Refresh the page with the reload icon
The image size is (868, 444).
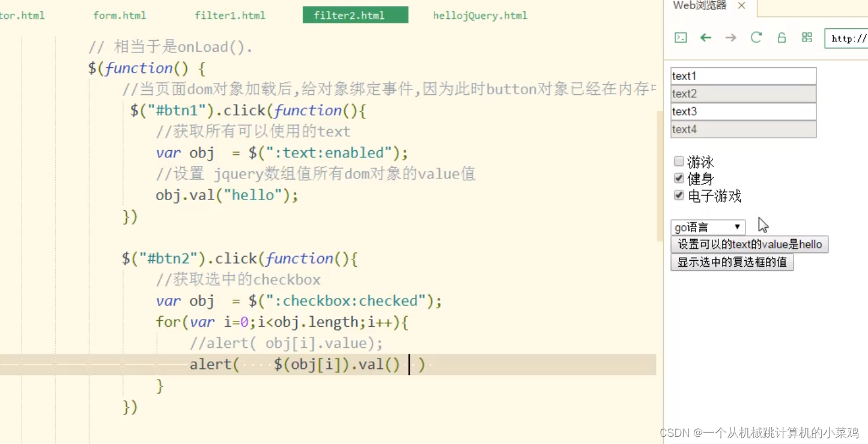(756, 37)
